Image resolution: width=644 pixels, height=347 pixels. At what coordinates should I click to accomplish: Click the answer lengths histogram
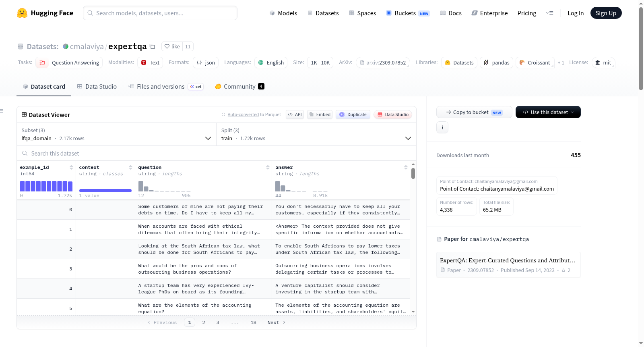click(301, 186)
